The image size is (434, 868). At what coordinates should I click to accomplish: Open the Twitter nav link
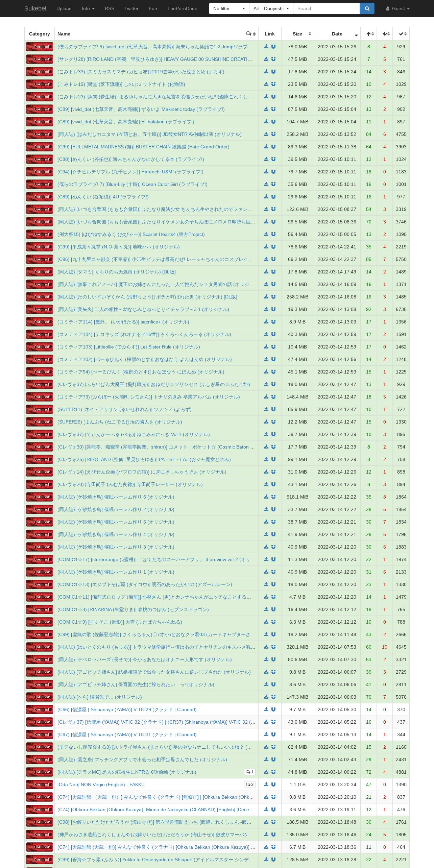tap(131, 8)
